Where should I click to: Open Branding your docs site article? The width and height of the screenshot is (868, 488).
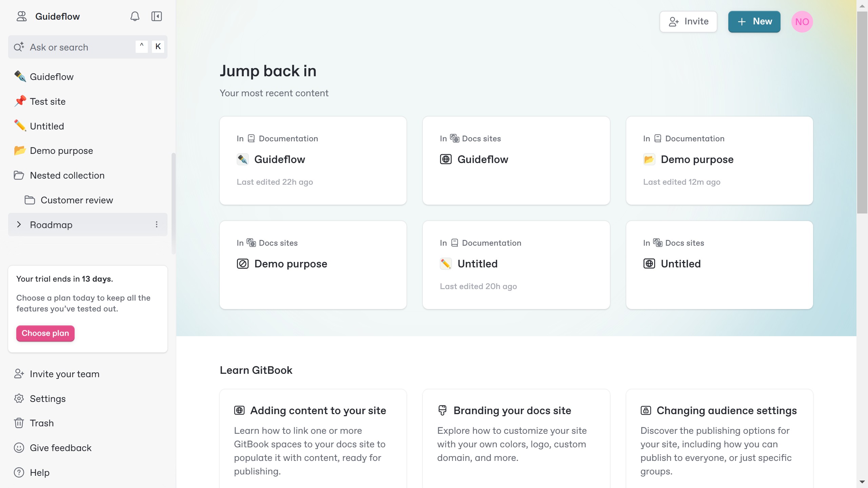point(516,439)
